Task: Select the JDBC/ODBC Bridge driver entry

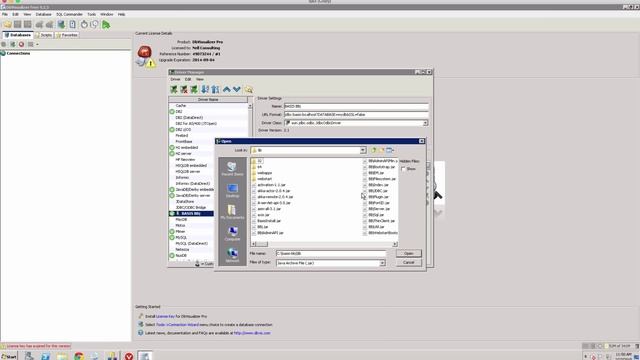Action: [x=191, y=208]
